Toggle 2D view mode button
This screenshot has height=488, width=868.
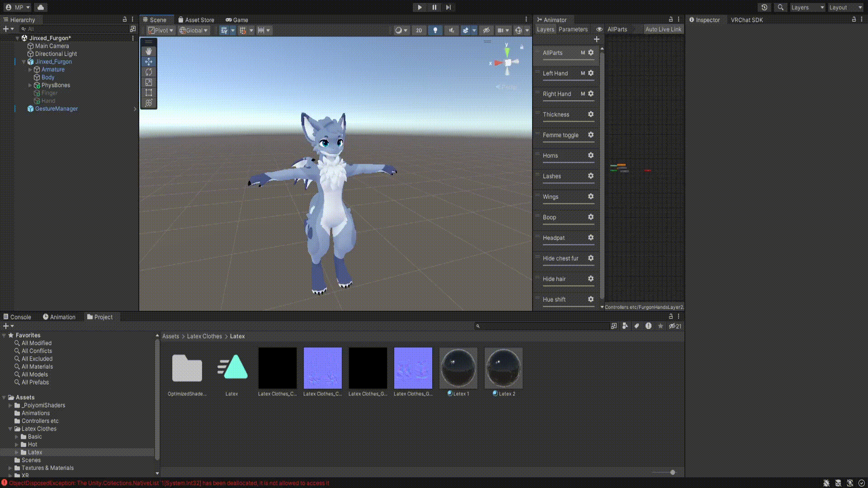(x=419, y=30)
